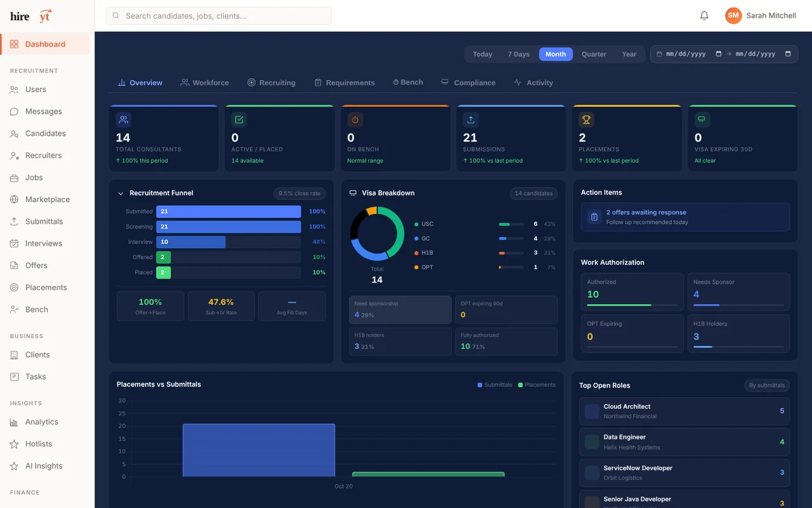This screenshot has width=812, height=508.
Task: Click the Visa Expiring 30D card icon
Action: tap(702, 119)
